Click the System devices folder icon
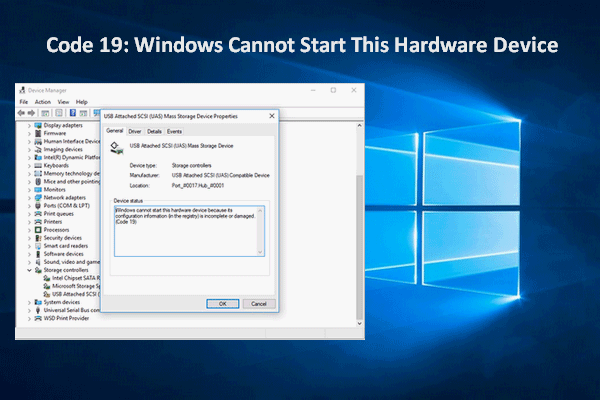This screenshot has height=400, width=600. (x=38, y=302)
